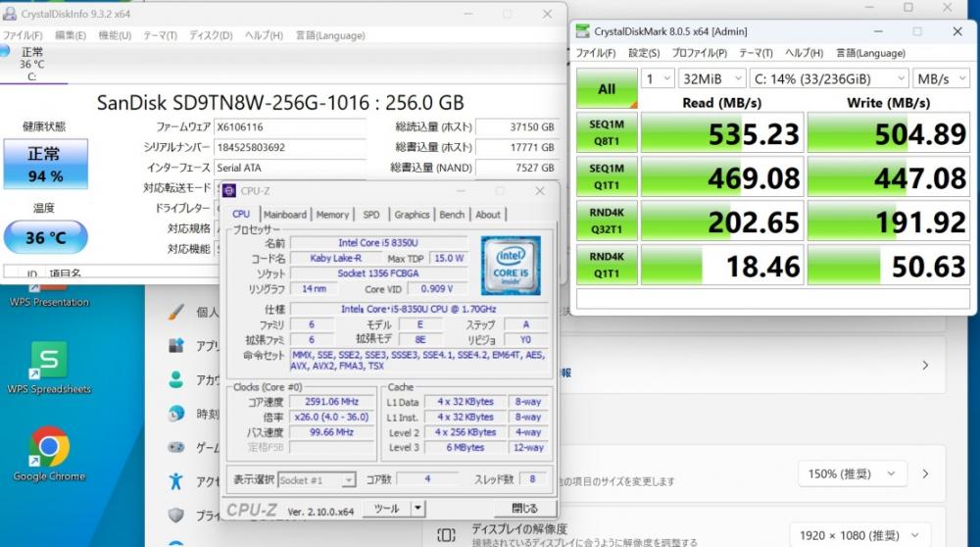Start the RND4K Q32T1 benchmark

tap(607, 221)
